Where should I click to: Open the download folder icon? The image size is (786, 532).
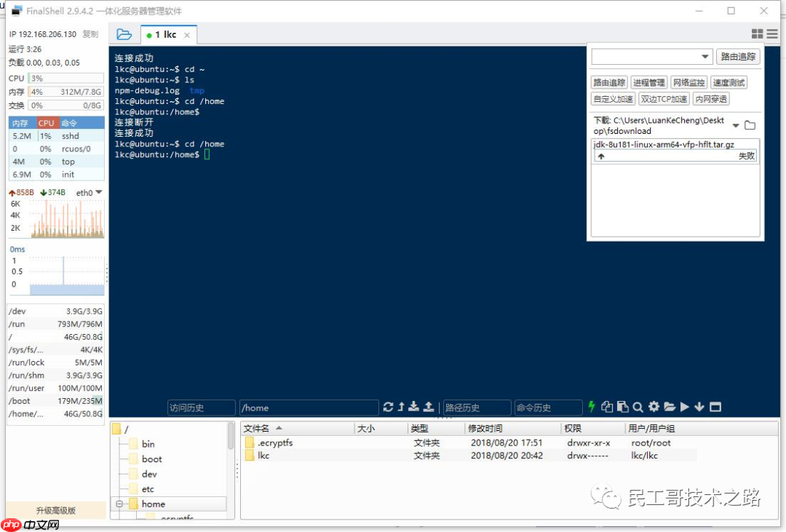tap(750, 125)
